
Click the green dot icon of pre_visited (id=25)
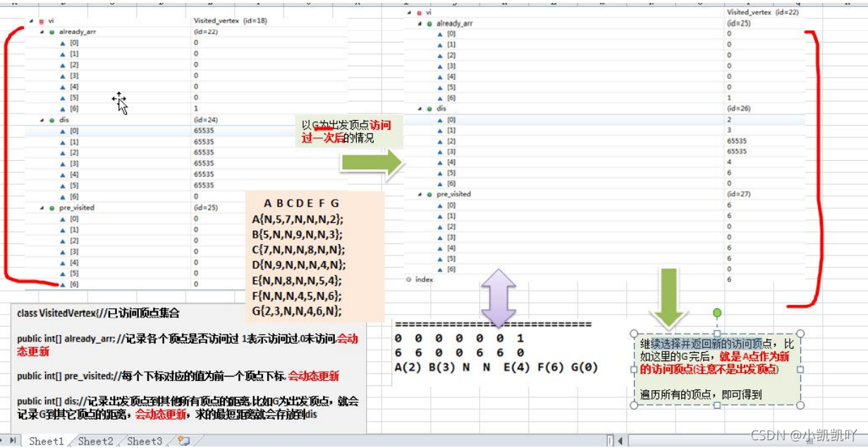(x=52, y=208)
